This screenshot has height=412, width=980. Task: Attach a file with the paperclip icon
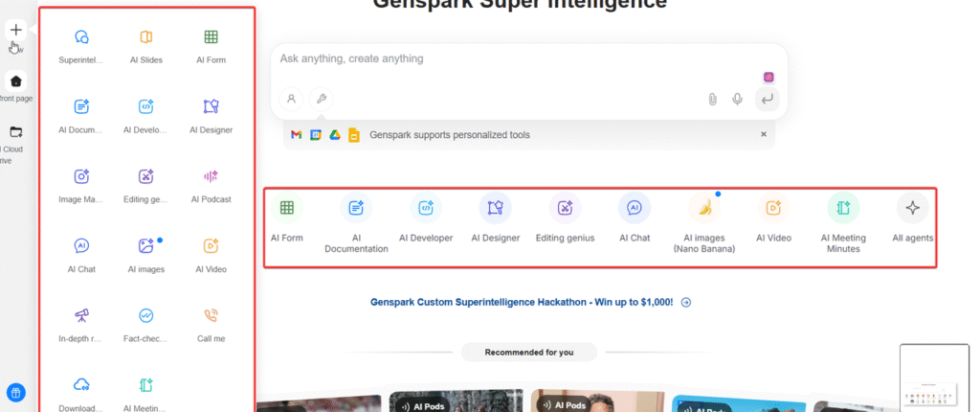(712, 99)
